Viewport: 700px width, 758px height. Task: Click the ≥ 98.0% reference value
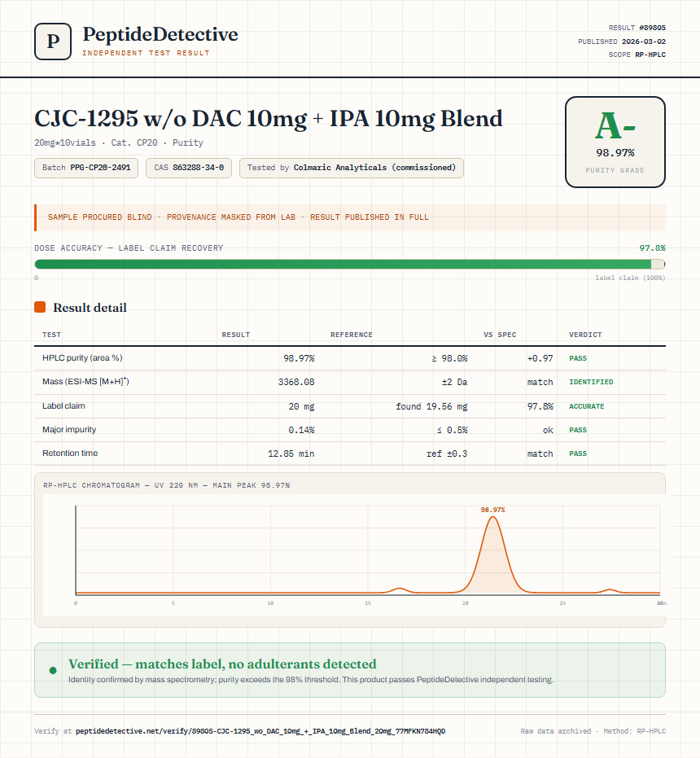(x=449, y=358)
